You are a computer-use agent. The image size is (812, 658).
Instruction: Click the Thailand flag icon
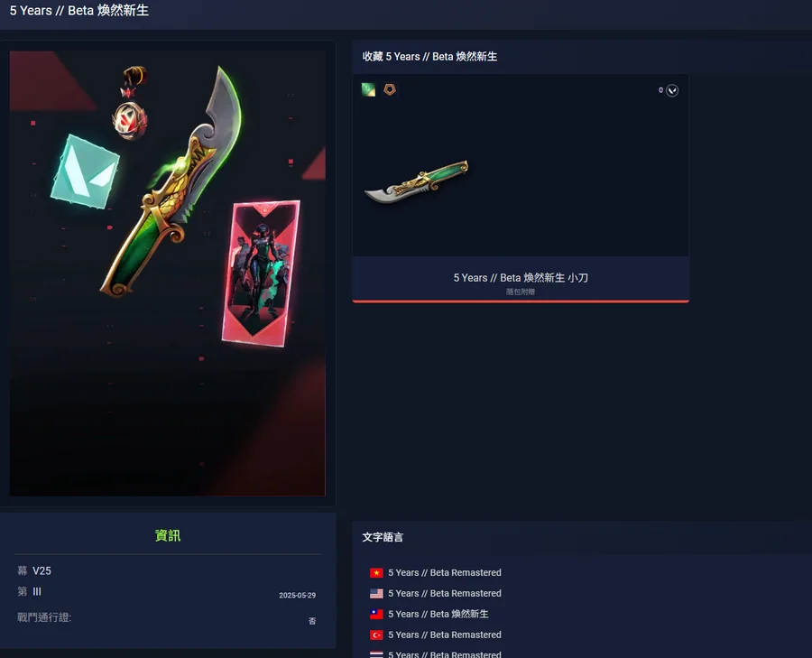tap(376, 654)
